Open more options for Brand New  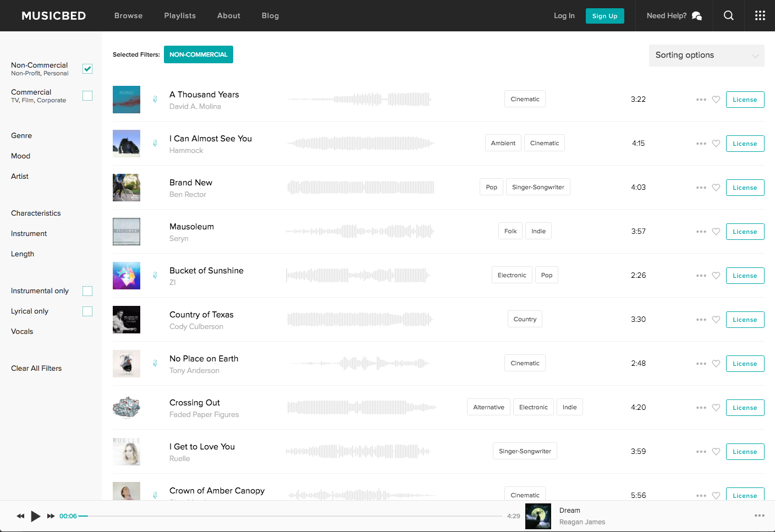point(701,188)
